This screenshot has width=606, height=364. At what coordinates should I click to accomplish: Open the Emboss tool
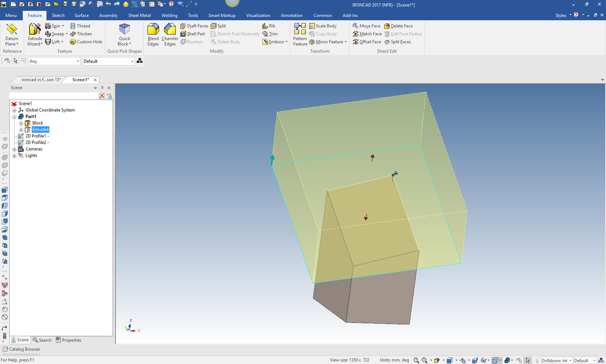[x=275, y=42]
